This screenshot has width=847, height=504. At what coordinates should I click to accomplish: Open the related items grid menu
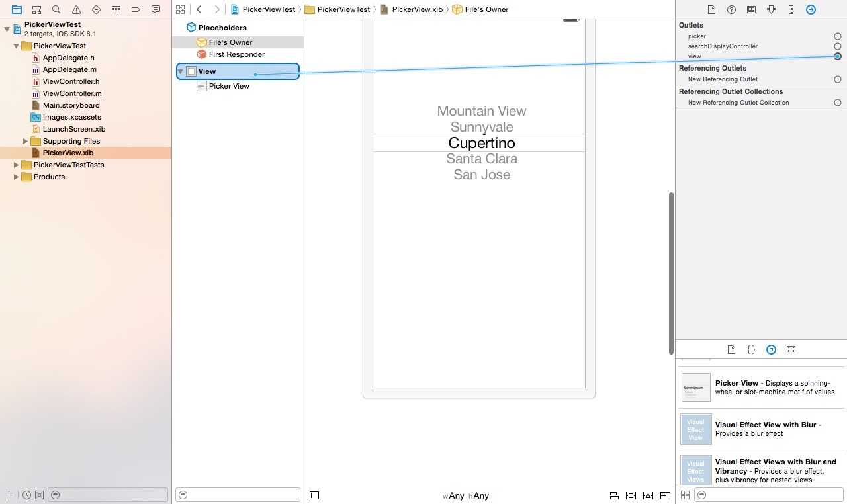(x=180, y=9)
